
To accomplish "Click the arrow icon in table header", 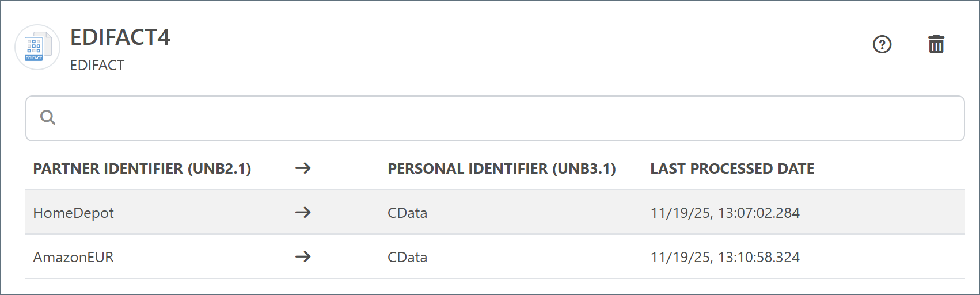I will pyautogui.click(x=303, y=168).
